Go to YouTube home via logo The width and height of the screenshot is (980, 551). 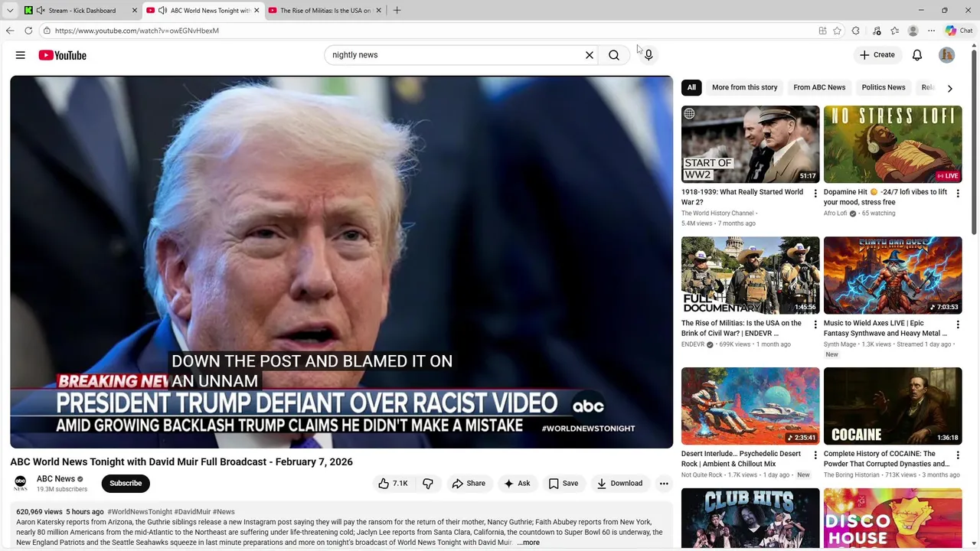click(62, 55)
